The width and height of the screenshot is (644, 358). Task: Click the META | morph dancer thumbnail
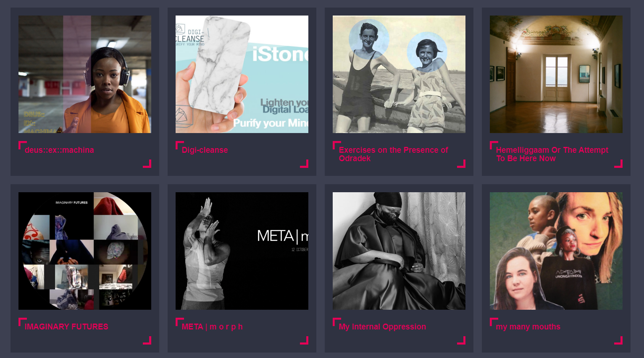(242, 251)
